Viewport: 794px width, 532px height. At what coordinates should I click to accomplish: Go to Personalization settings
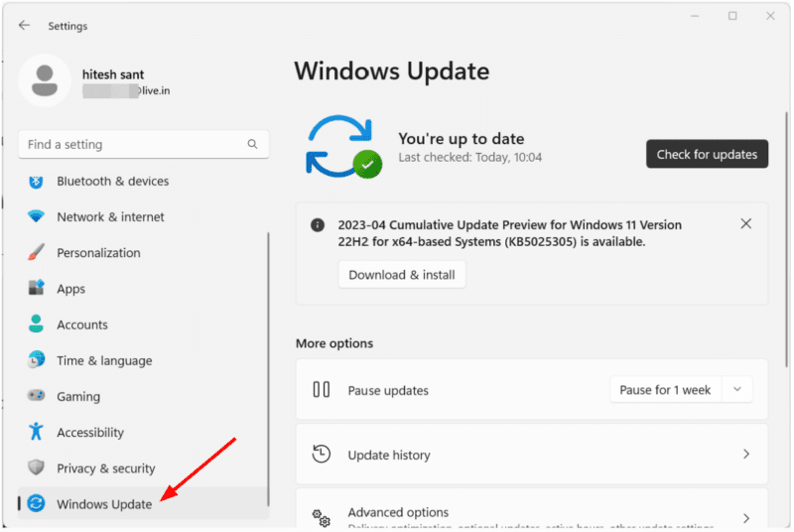click(143, 252)
